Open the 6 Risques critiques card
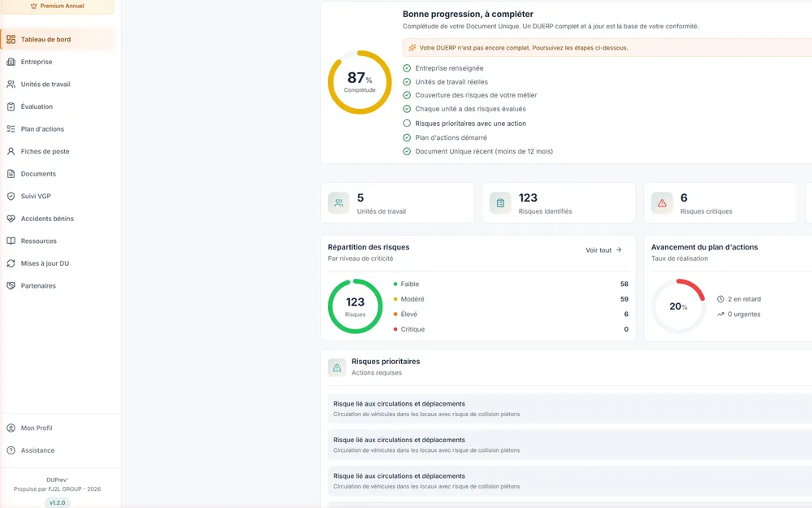The image size is (812, 508). tap(720, 202)
